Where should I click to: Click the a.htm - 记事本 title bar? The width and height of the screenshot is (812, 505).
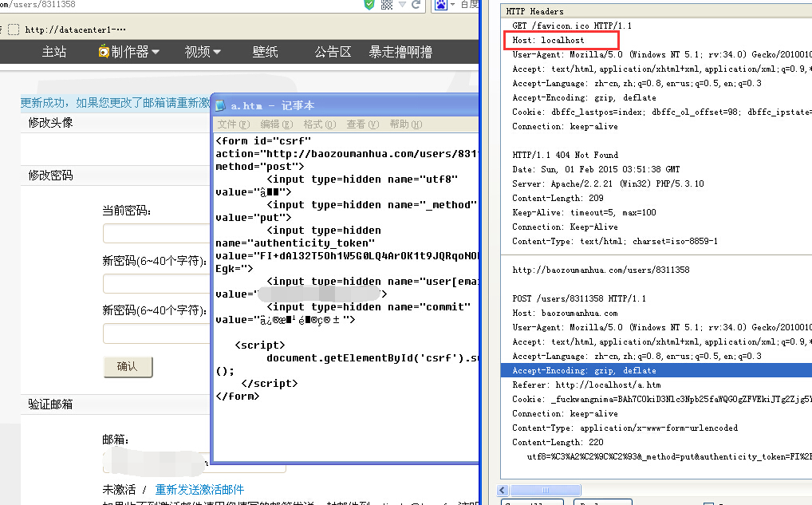pyautogui.click(x=345, y=105)
